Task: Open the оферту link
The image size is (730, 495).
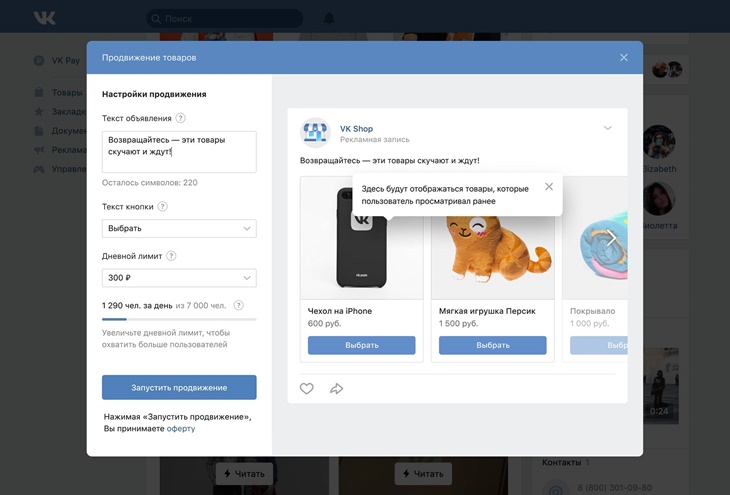Action: (x=181, y=428)
